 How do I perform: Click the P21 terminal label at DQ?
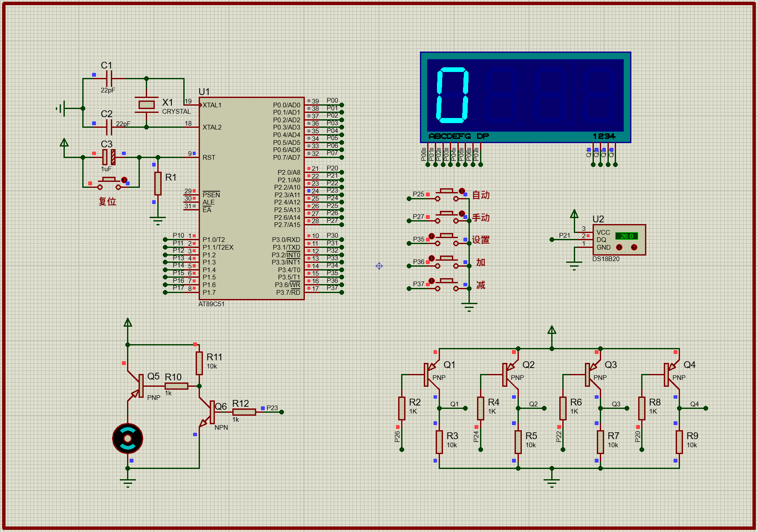[564, 236]
